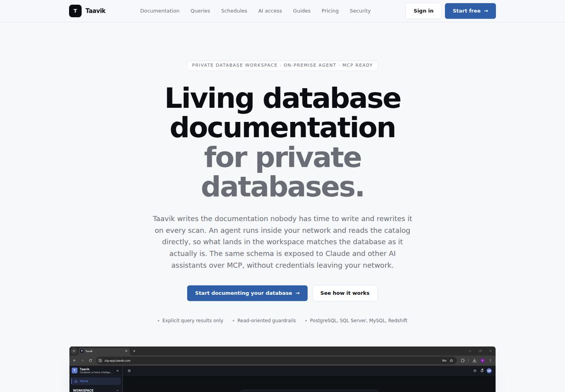Open the Security nav link
This screenshot has height=392, width=565.
pyautogui.click(x=360, y=11)
